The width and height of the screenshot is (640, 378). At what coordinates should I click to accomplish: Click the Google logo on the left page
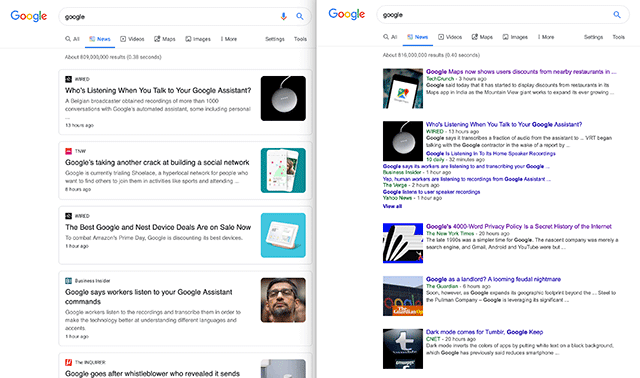pos(29,16)
